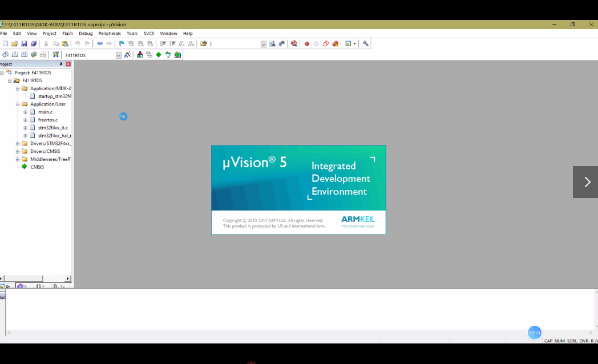
Task: Open Options for Target with the magic wand
Action: 127,55
